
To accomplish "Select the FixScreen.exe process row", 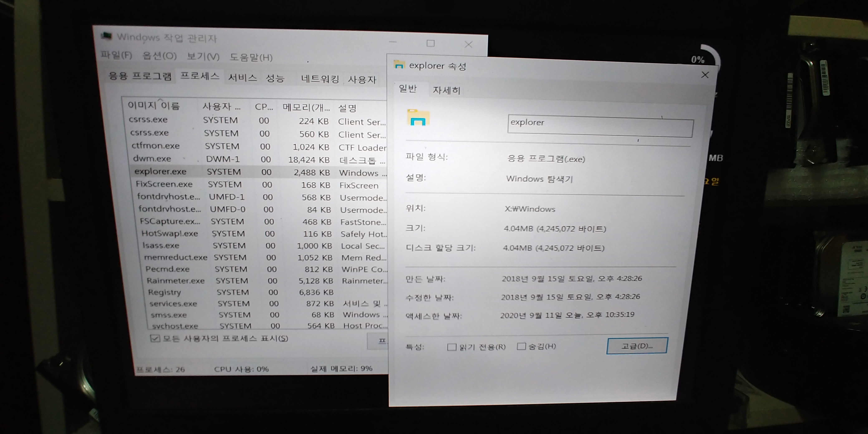I will (261, 185).
